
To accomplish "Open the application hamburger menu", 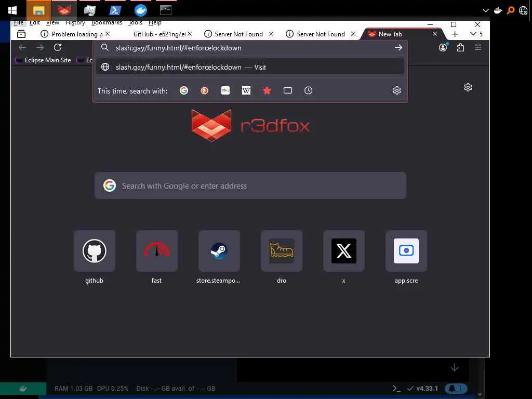I will [x=478, y=47].
